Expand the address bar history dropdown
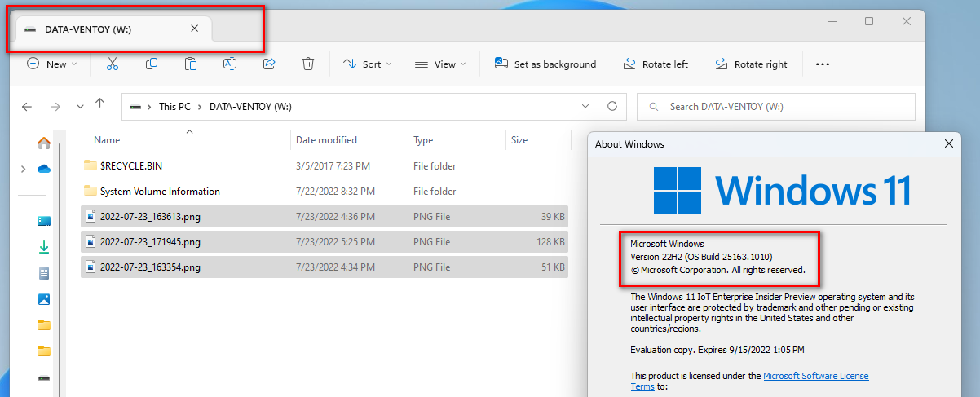Viewport: 980px width, 397px height. point(585,106)
